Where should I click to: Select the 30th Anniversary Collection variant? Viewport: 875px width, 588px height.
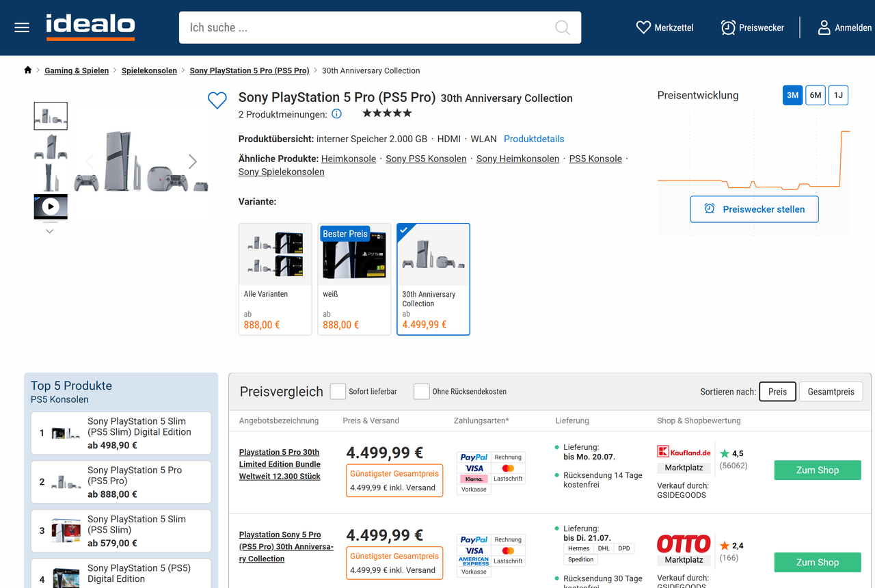(x=433, y=279)
